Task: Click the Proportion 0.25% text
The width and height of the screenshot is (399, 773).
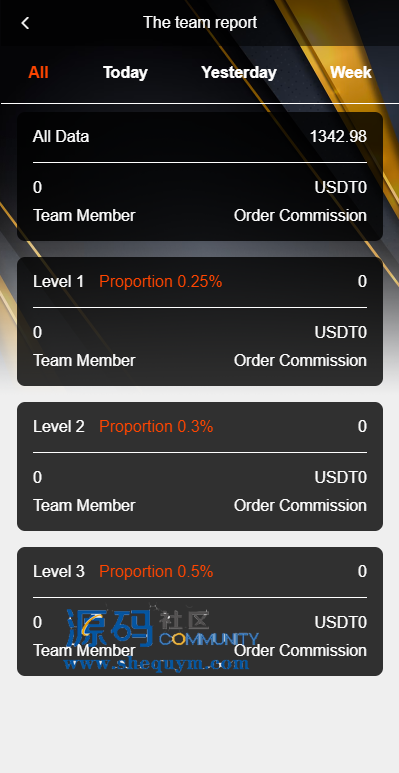Action: [161, 281]
